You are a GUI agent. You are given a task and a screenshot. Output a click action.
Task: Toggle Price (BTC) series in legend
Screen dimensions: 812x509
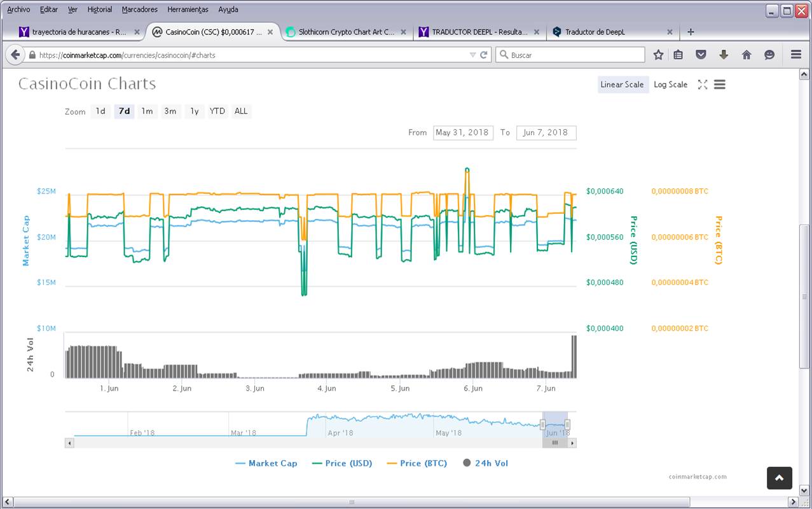[x=416, y=463]
